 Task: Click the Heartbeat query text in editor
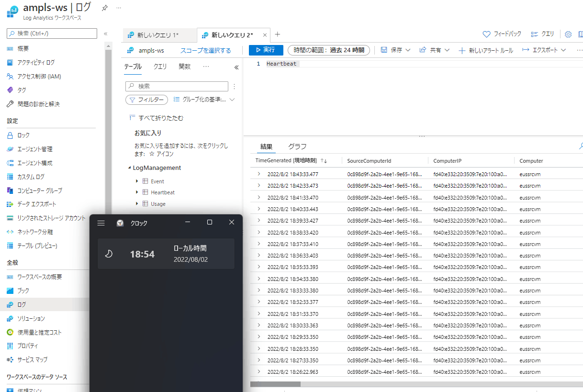point(281,64)
